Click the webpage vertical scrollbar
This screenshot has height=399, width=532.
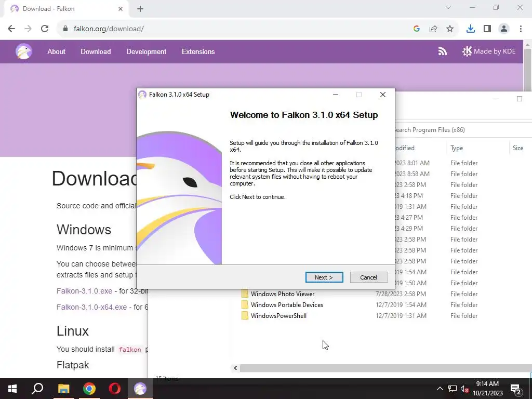point(528,70)
